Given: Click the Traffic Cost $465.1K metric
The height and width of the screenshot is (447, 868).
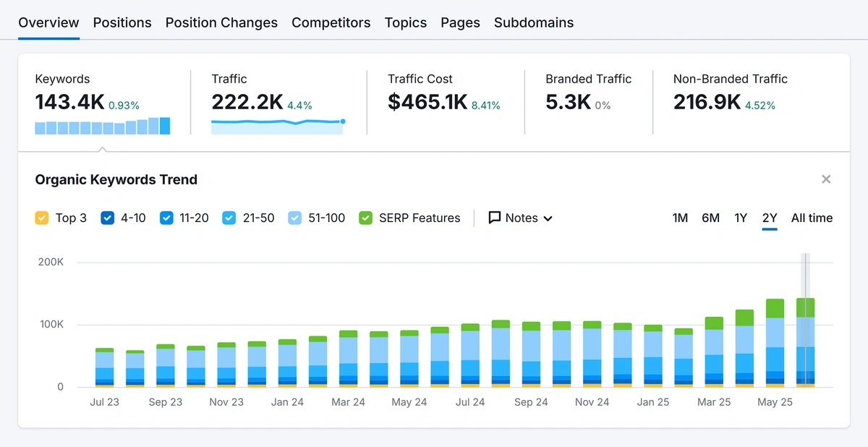Looking at the screenshot, I should pos(427,102).
